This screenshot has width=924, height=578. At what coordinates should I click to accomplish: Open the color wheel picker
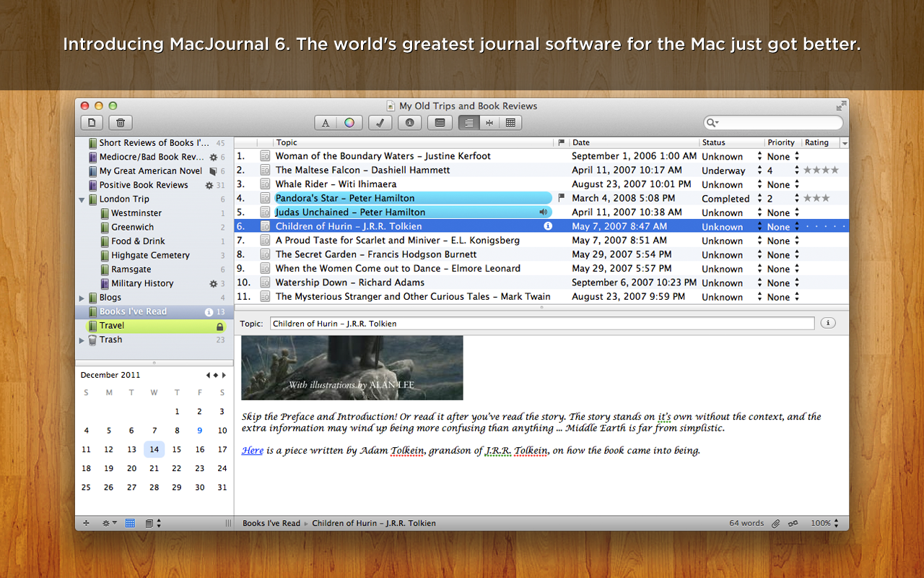[349, 123]
